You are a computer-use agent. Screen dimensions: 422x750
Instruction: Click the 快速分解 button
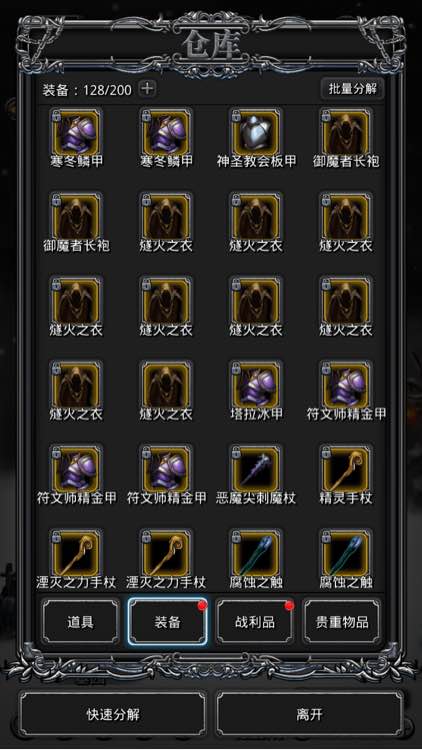pyautogui.click(x=113, y=714)
